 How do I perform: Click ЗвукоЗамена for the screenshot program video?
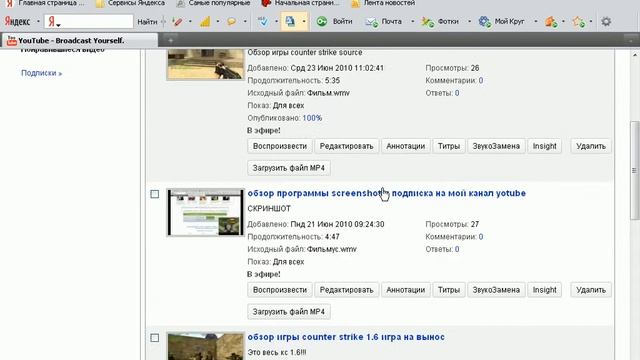[x=496, y=290]
